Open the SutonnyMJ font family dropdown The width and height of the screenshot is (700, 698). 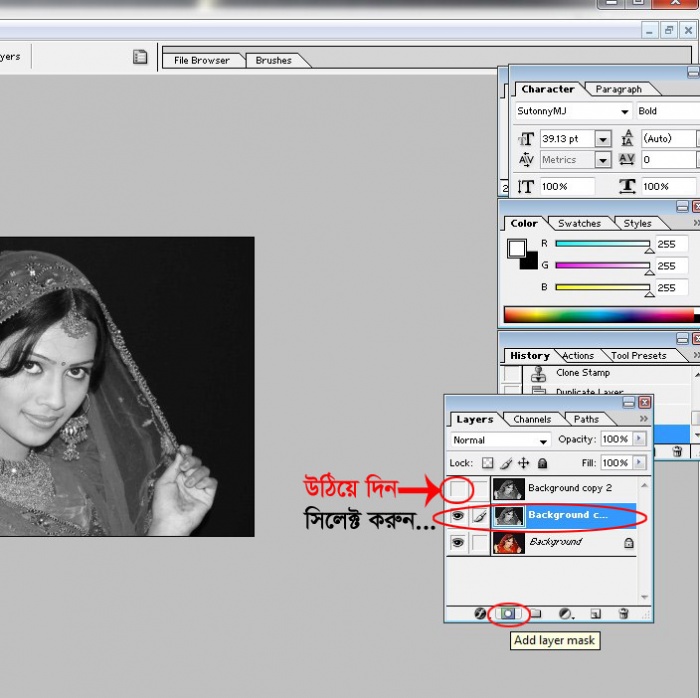coord(573,112)
